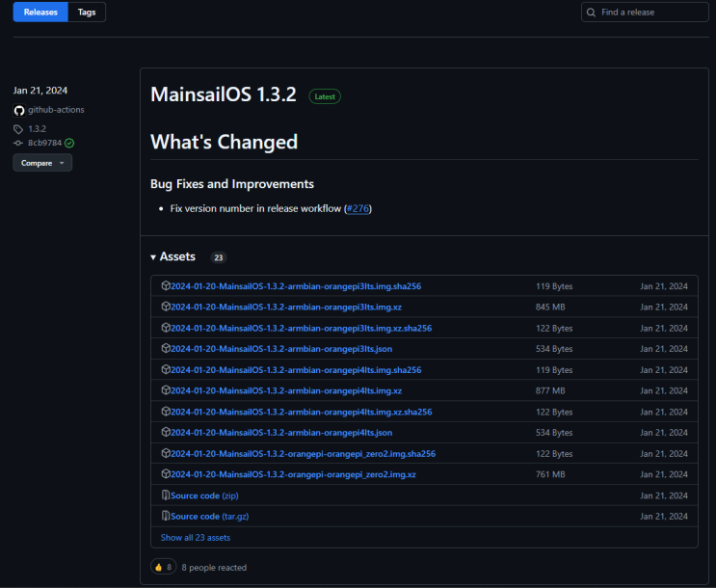Click the green verified check icon
The width and height of the screenshot is (716, 588).
coord(69,143)
